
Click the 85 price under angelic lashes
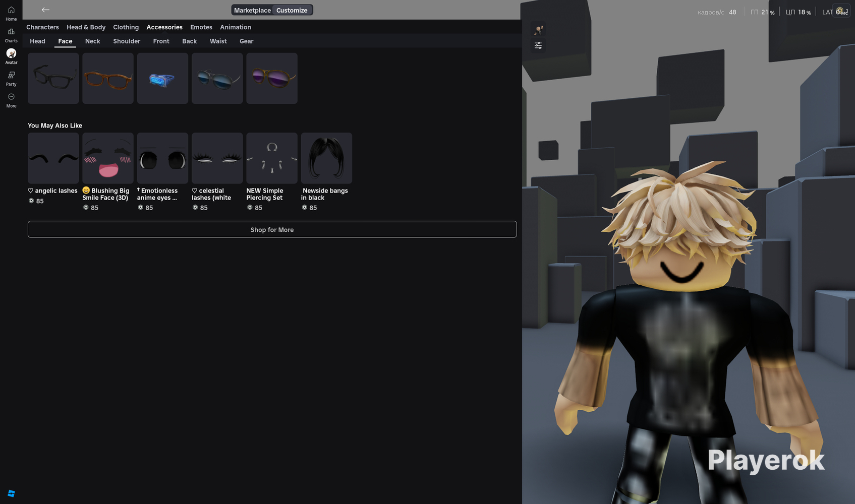(x=36, y=201)
